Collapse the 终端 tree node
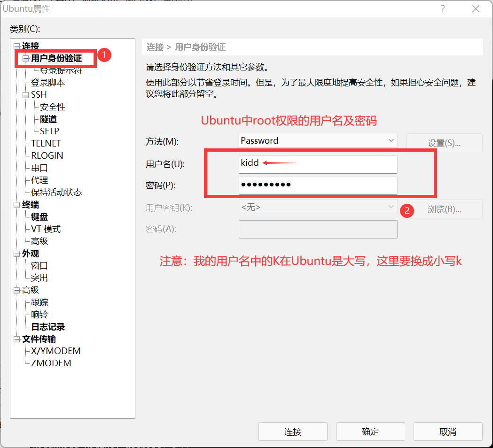Viewport: 493px width, 448px height. (x=16, y=205)
